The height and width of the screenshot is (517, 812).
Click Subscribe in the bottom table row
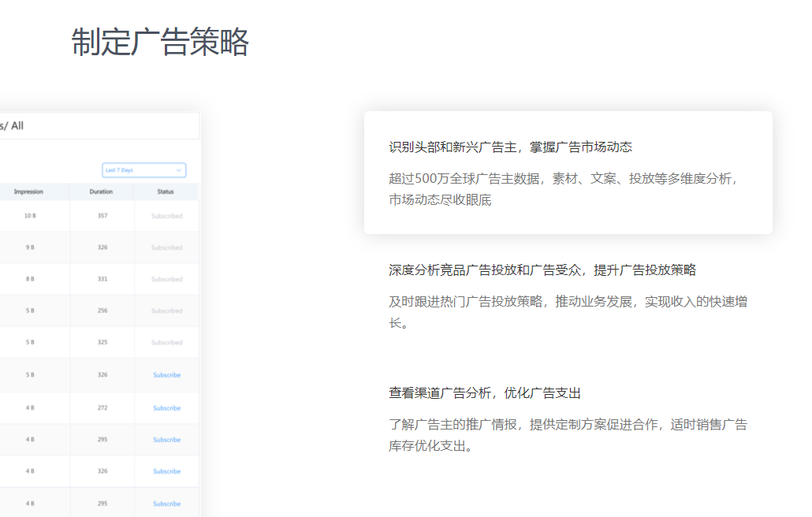point(166,504)
